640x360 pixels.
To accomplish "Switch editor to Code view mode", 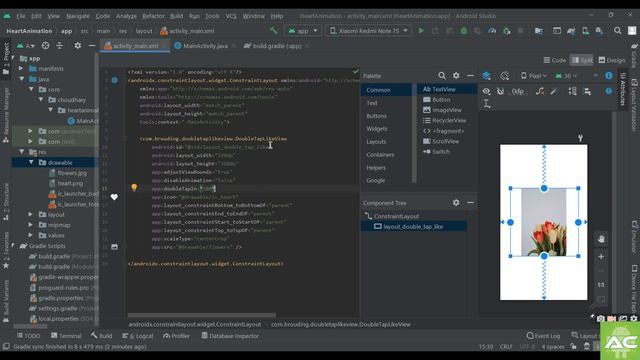I will pos(554,60).
